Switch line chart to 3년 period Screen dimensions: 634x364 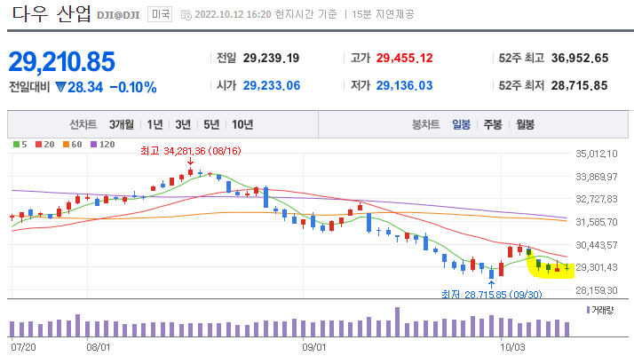183,124
